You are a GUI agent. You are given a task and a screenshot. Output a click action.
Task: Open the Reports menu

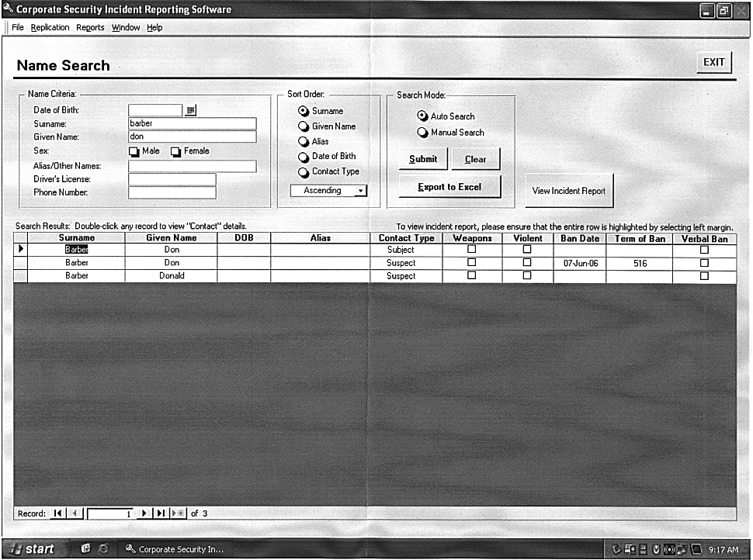pyautogui.click(x=90, y=27)
